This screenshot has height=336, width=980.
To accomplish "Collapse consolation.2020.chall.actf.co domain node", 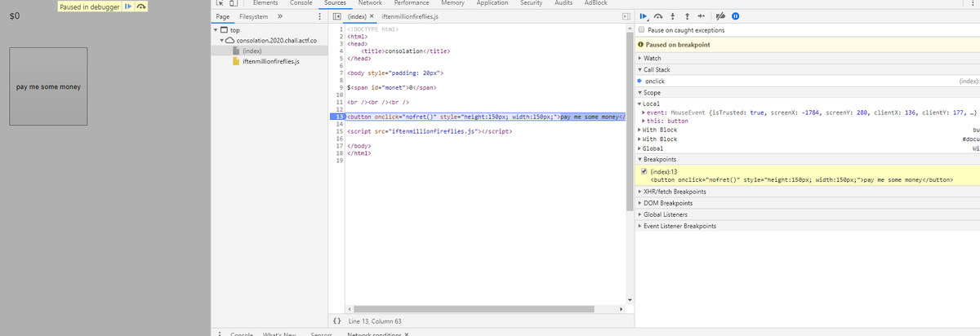I will pyautogui.click(x=221, y=40).
